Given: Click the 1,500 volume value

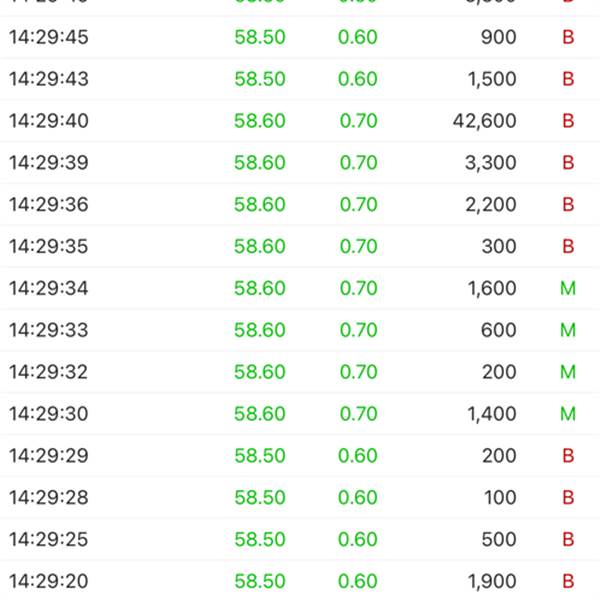Looking at the screenshot, I should coord(491,79).
